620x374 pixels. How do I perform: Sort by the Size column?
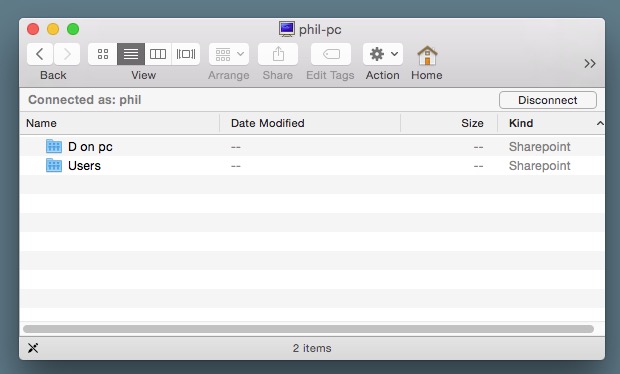pos(449,123)
